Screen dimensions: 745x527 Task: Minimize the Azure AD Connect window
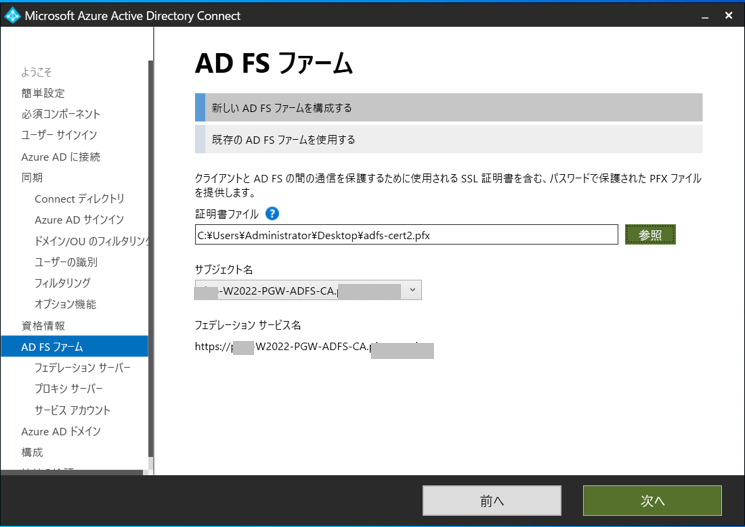[x=705, y=16]
